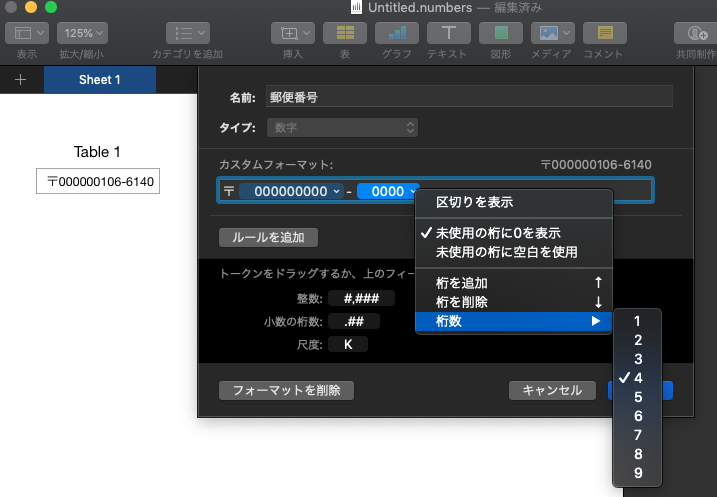Click the Comment (コメント) toolbar icon
Image resolution: width=717 pixels, height=497 pixels.
click(x=604, y=33)
